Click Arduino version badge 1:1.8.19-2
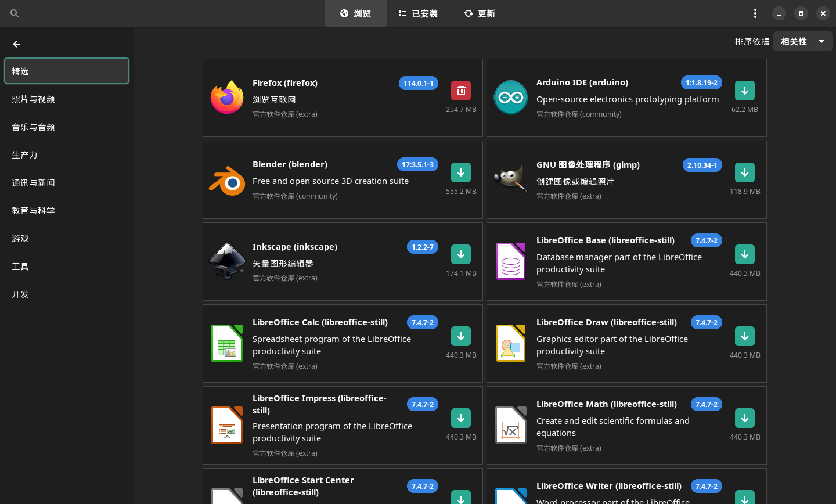The image size is (836, 504). [x=701, y=82]
